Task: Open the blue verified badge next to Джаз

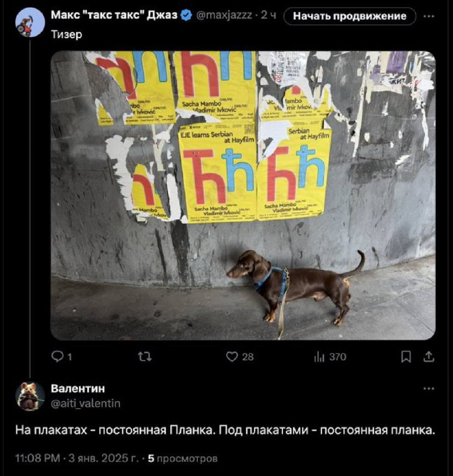Action: [186, 15]
